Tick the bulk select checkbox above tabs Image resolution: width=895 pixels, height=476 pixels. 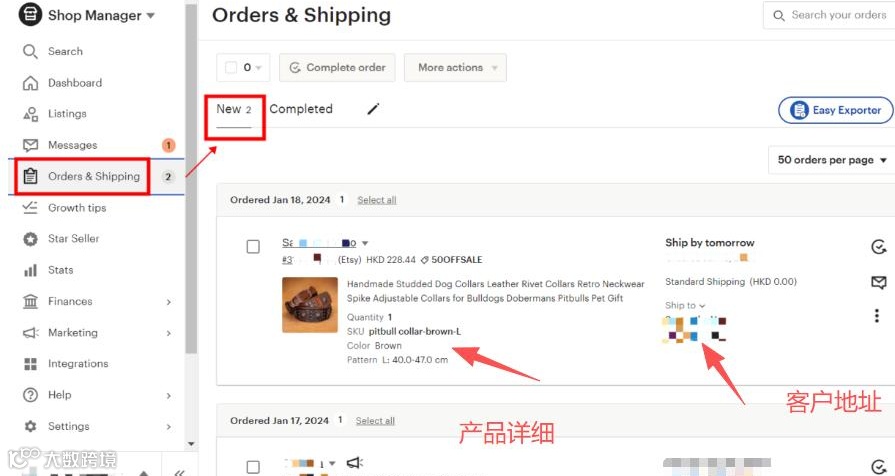coord(231,67)
